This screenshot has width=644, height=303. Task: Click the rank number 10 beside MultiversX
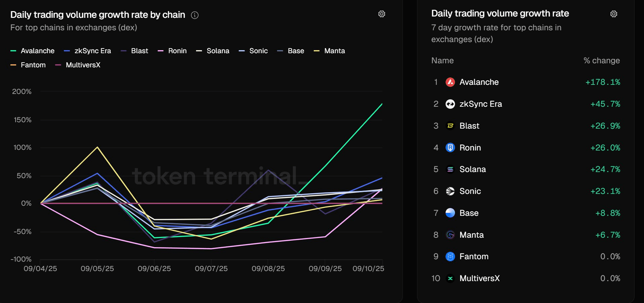pos(436,278)
